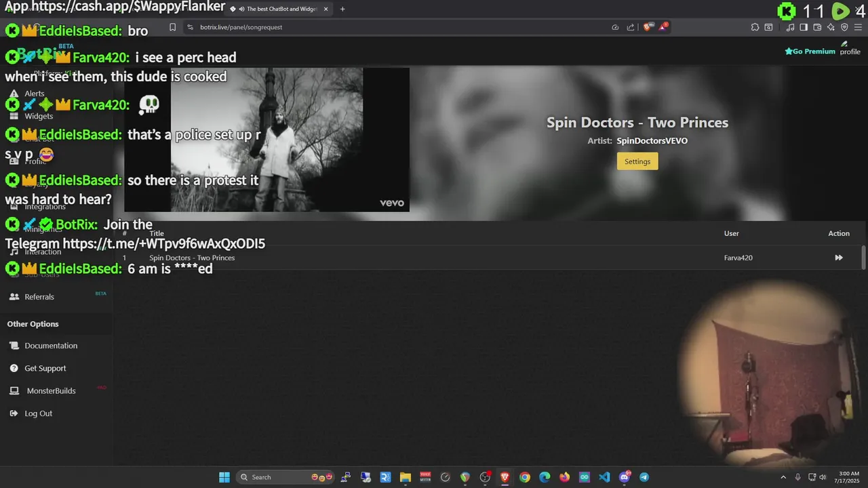Close the 'The best ChatBot' browser tab
This screenshot has width=868, height=488.
tap(325, 9)
